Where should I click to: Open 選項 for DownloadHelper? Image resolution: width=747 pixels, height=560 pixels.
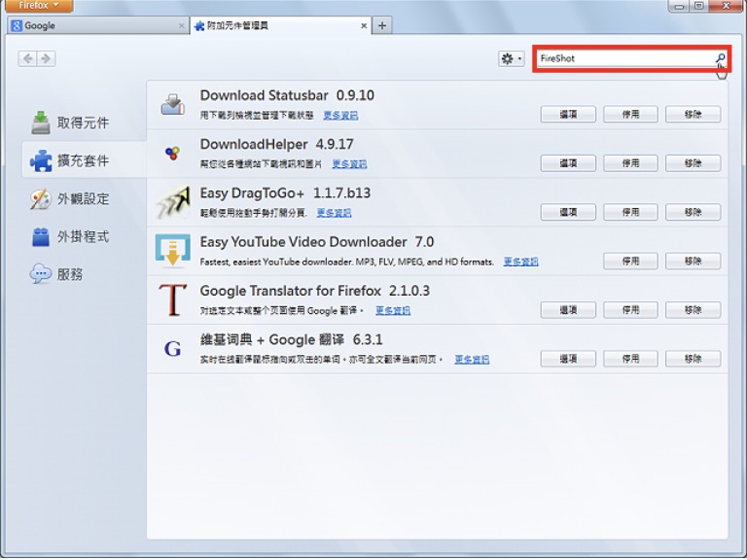[x=568, y=163]
